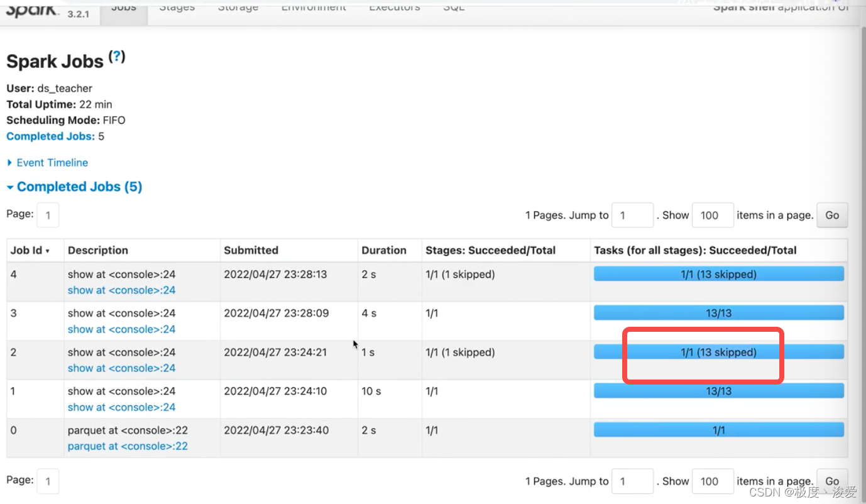This screenshot has width=866, height=504.
Task: Click job 3 progress bar showing 13/13
Action: click(718, 313)
